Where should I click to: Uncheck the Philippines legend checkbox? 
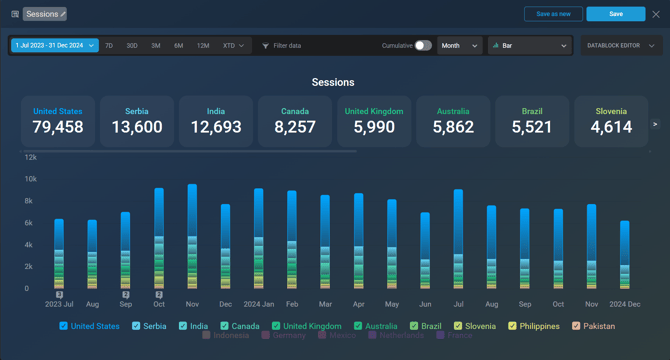[x=512, y=326]
